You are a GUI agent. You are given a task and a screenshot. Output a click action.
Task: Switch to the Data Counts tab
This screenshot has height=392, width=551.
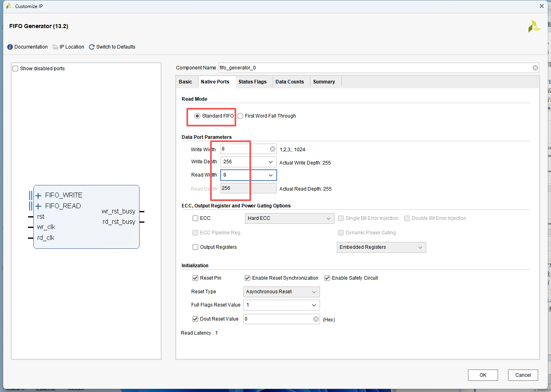point(290,82)
